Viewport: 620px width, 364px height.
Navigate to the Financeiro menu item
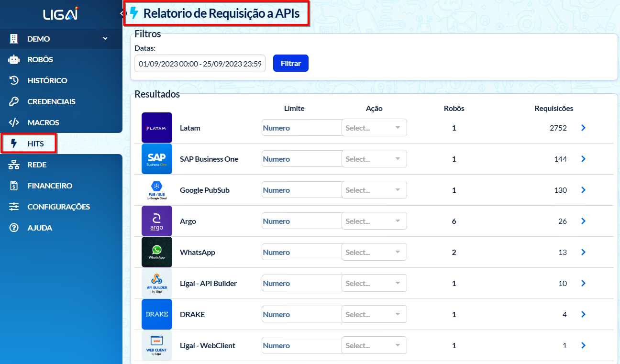61,186
